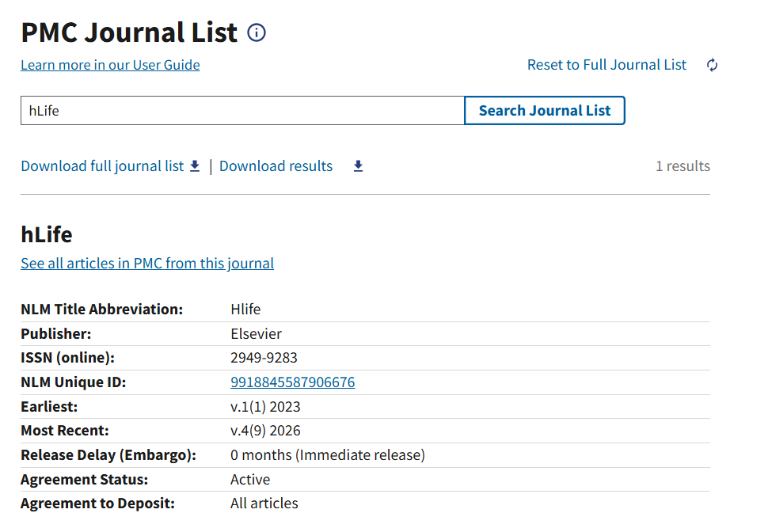Click the '1 results' count text

[683, 166]
